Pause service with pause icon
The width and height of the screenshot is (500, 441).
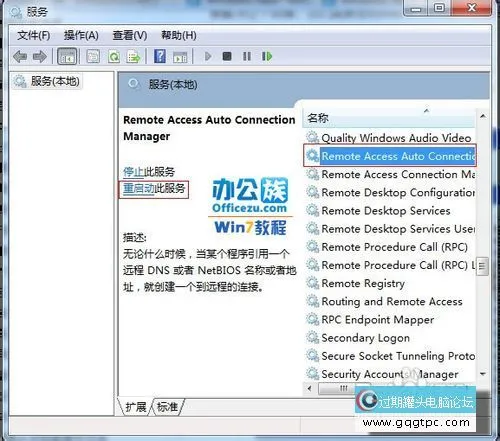click(247, 56)
